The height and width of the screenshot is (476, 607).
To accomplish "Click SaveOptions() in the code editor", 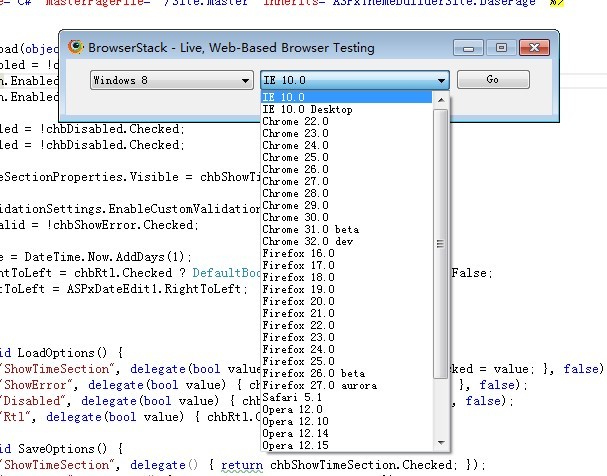I will point(62,449).
